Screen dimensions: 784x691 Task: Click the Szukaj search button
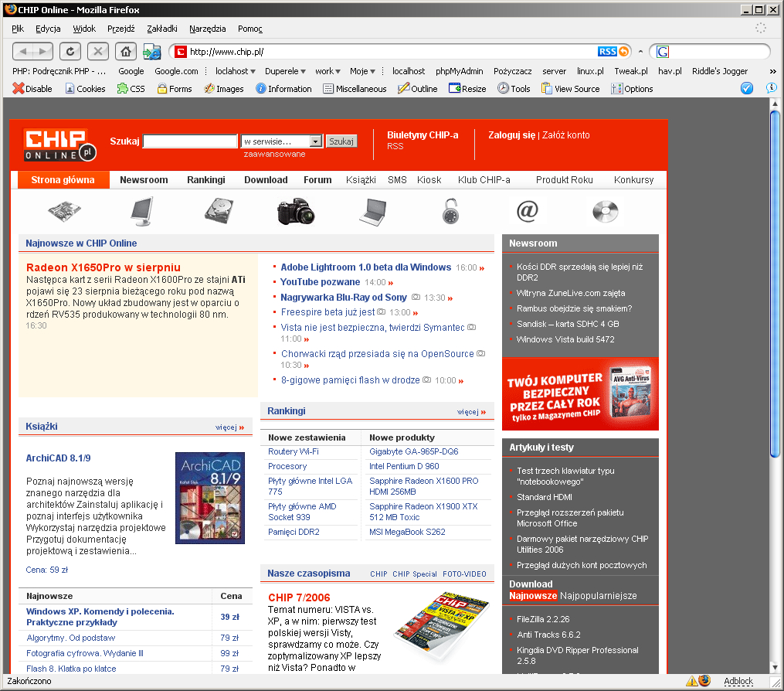pyautogui.click(x=341, y=141)
